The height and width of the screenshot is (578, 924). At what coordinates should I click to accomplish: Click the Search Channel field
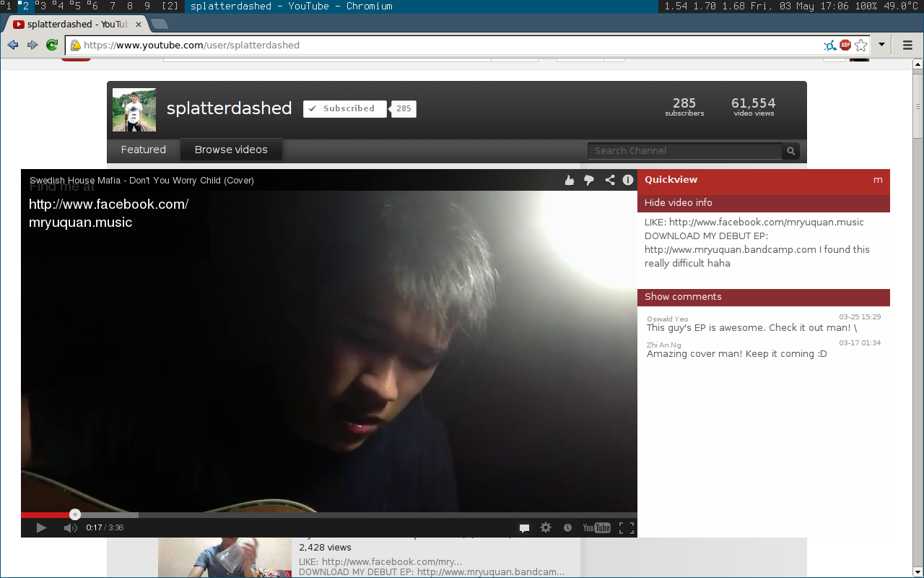684,151
